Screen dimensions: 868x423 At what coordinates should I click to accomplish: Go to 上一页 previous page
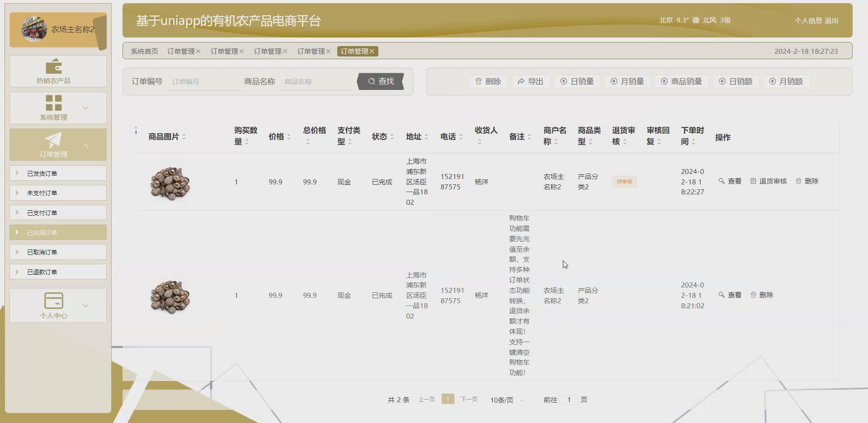426,399
